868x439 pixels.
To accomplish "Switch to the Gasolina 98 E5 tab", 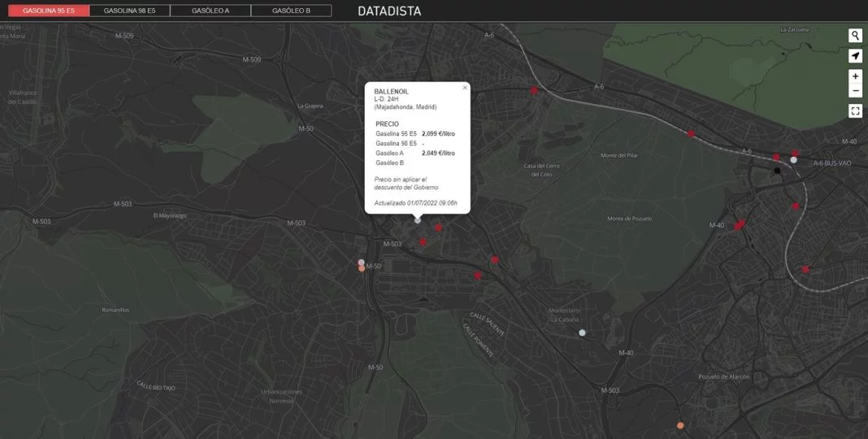I will tap(130, 11).
